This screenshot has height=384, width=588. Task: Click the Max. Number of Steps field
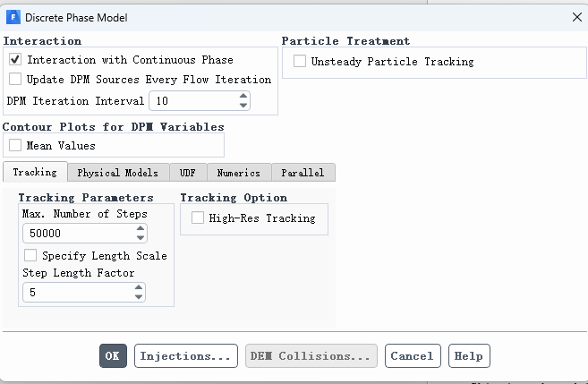(78, 233)
